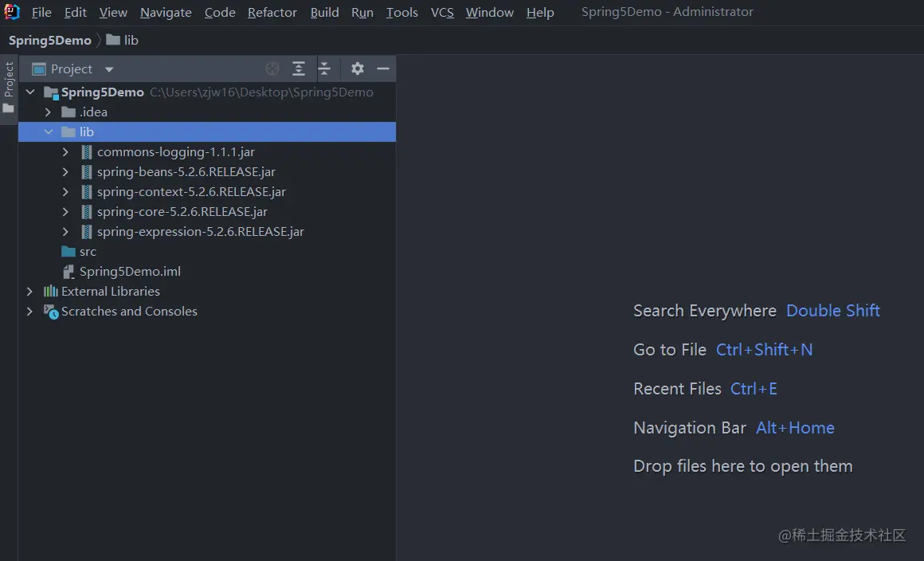The width and height of the screenshot is (924, 561).
Task: Click the External Libraries bars icon
Action: coord(51,291)
